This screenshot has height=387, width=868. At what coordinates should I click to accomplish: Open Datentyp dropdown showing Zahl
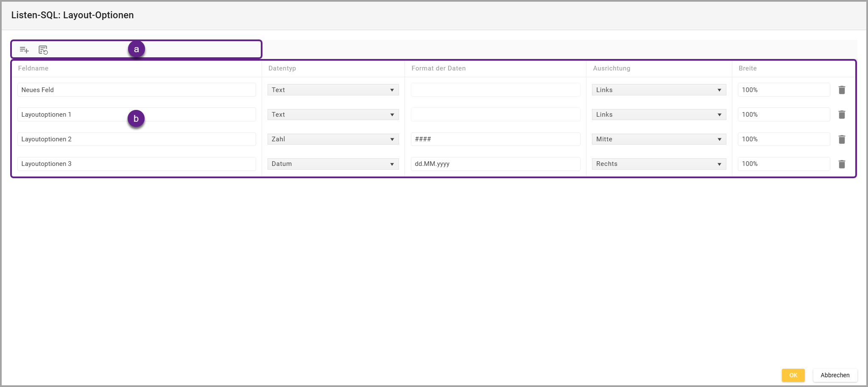tap(333, 139)
